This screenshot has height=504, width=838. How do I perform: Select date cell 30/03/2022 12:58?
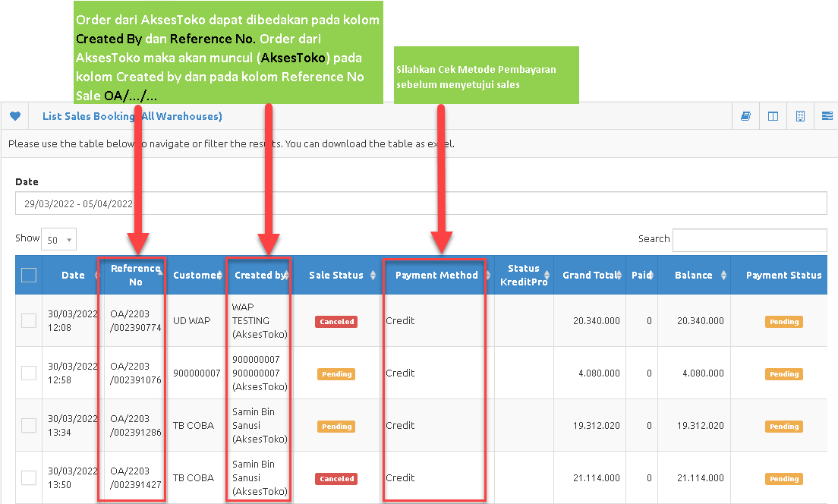[x=72, y=373]
